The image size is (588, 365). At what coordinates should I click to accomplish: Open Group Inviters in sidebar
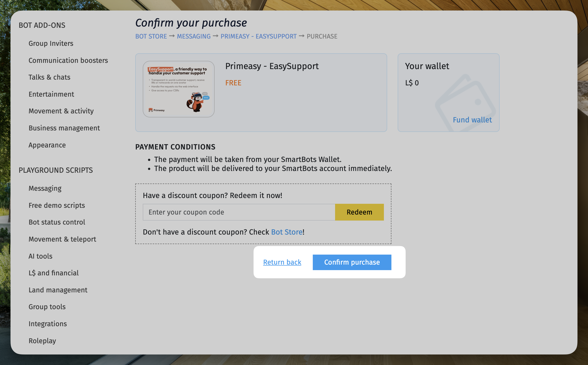click(x=51, y=44)
